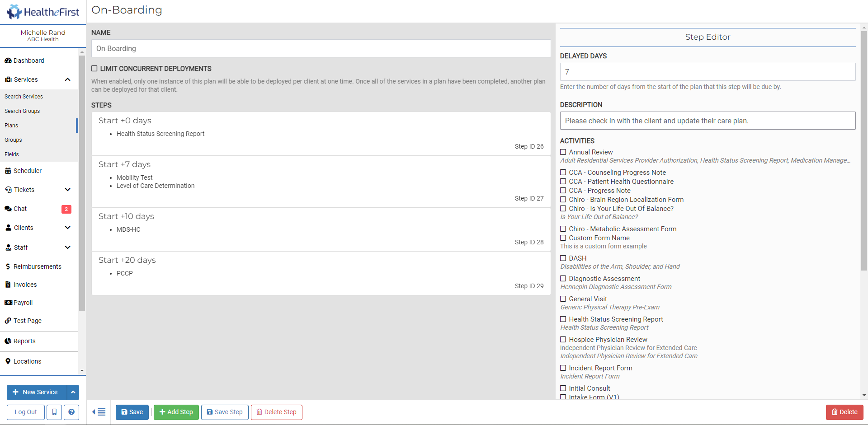Click the plus icon on Add Step
This screenshot has width=868, height=425.
click(x=162, y=412)
